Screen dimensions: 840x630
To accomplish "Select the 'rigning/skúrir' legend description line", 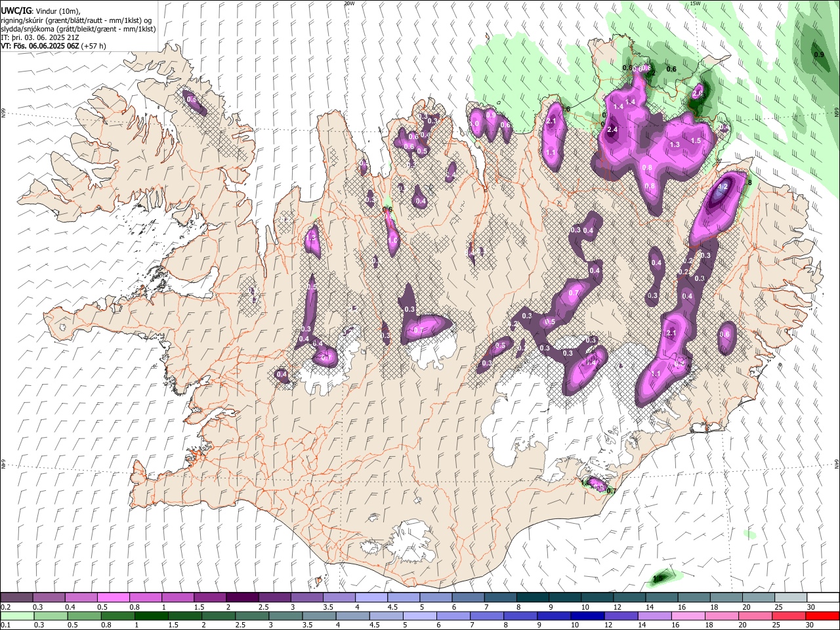I will [77, 20].
